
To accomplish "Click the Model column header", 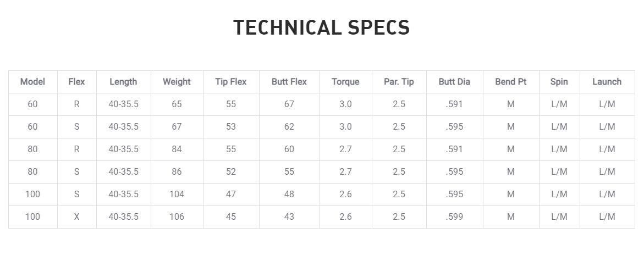I will tap(32, 82).
